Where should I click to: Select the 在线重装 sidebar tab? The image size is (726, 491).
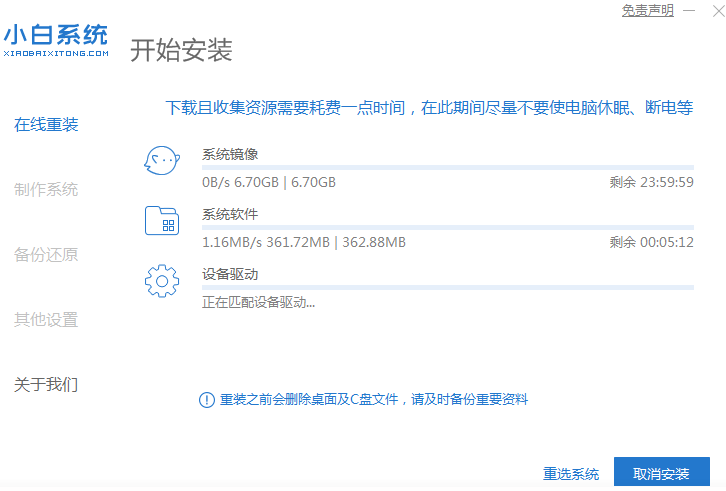tap(46, 125)
